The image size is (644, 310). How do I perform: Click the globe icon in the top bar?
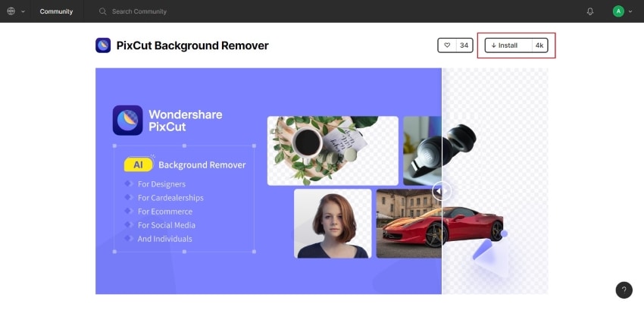tap(11, 11)
